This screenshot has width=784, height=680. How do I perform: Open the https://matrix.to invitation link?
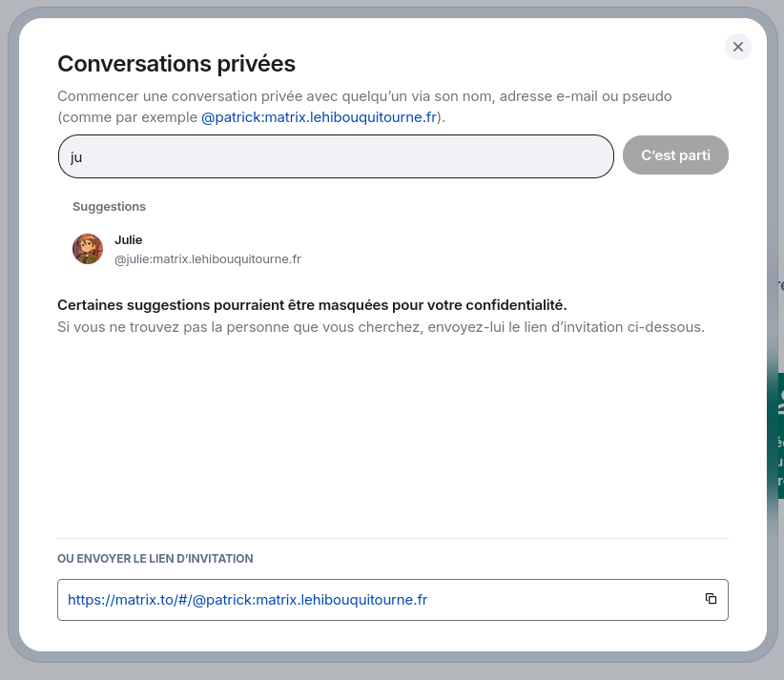tap(247, 600)
